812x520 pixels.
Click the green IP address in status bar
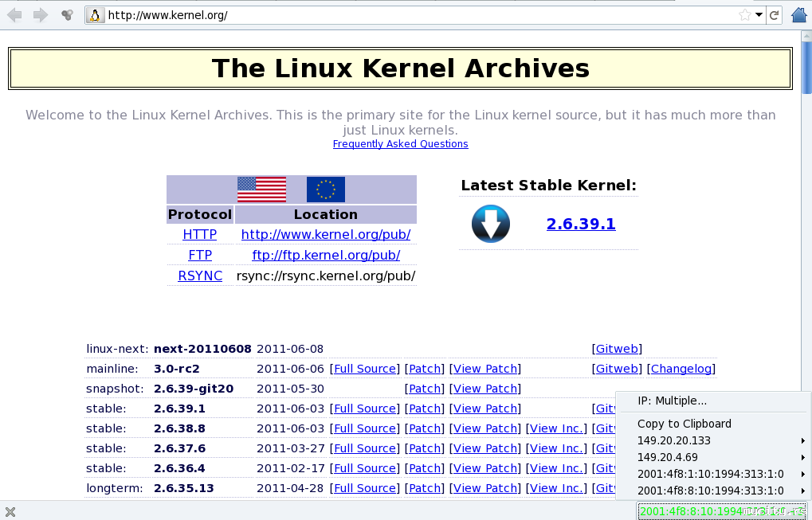tap(723, 511)
